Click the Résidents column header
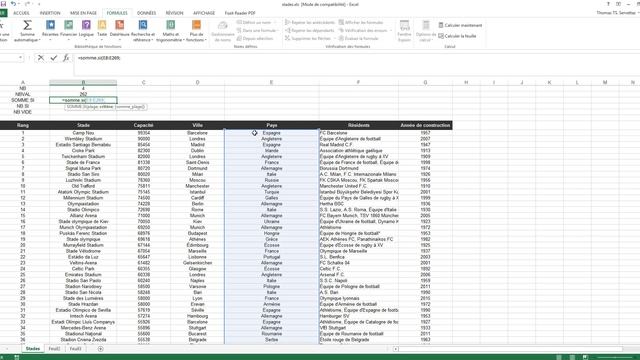The height and width of the screenshot is (360, 640). pos(359,125)
